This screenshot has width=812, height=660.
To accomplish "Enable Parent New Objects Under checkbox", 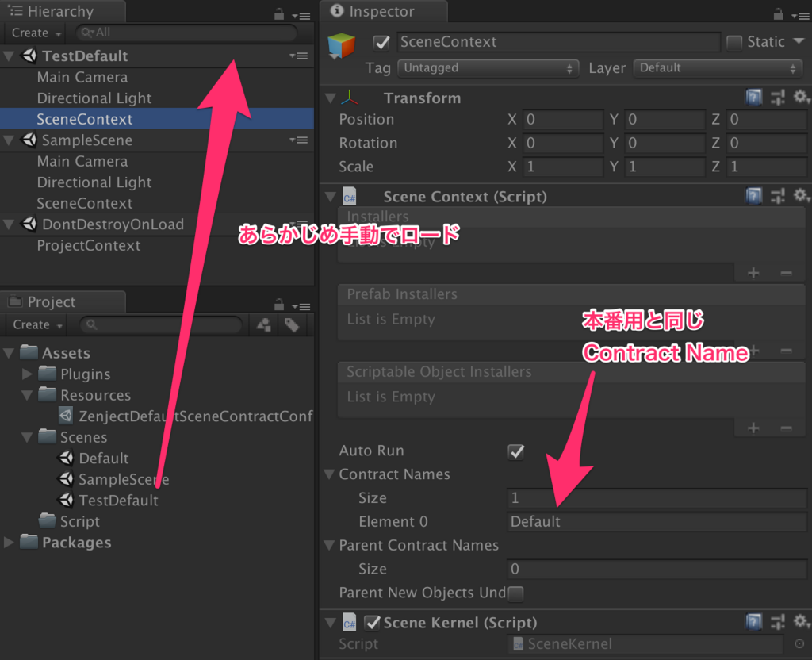I will pyautogui.click(x=515, y=593).
